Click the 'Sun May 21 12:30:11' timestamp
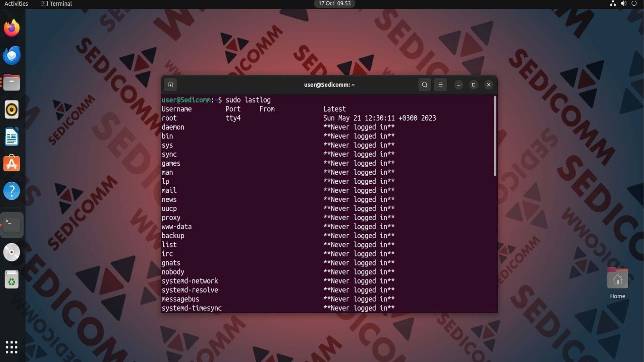 (x=359, y=118)
